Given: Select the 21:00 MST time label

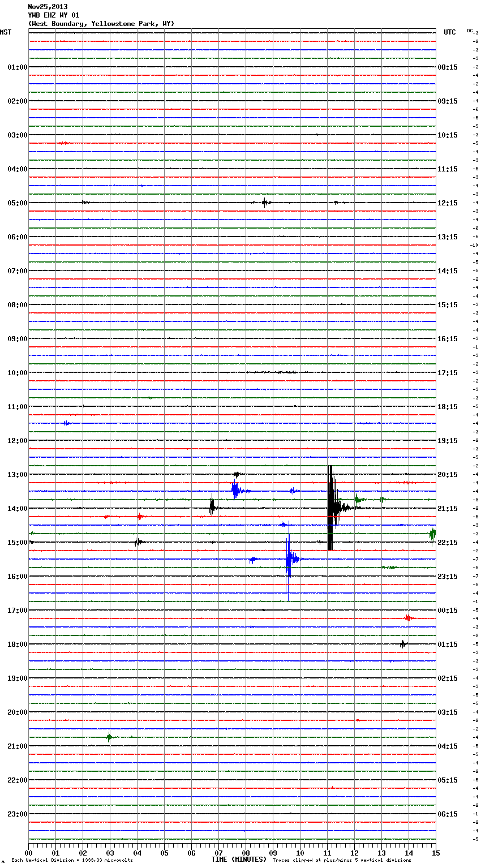Looking at the screenshot, I should point(18,746).
